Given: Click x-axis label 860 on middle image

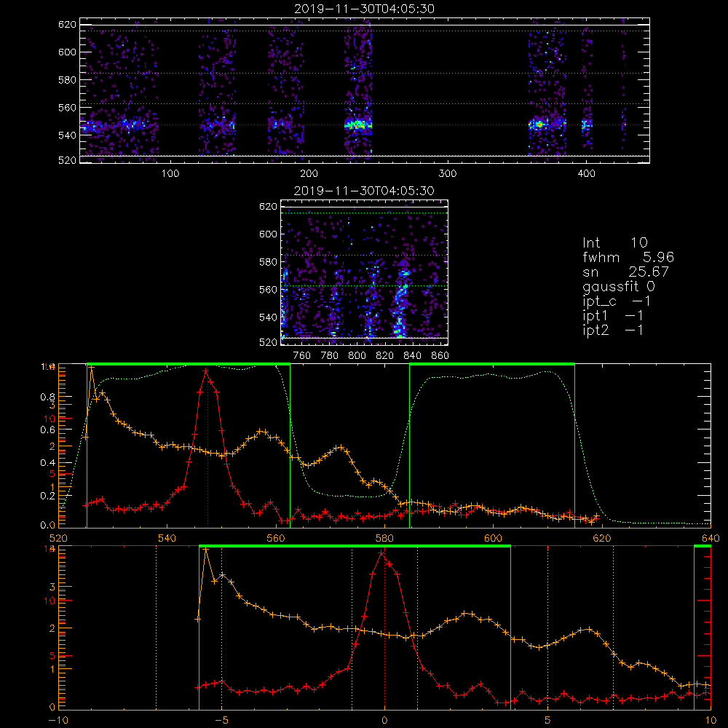Looking at the screenshot, I should point(440,356).
